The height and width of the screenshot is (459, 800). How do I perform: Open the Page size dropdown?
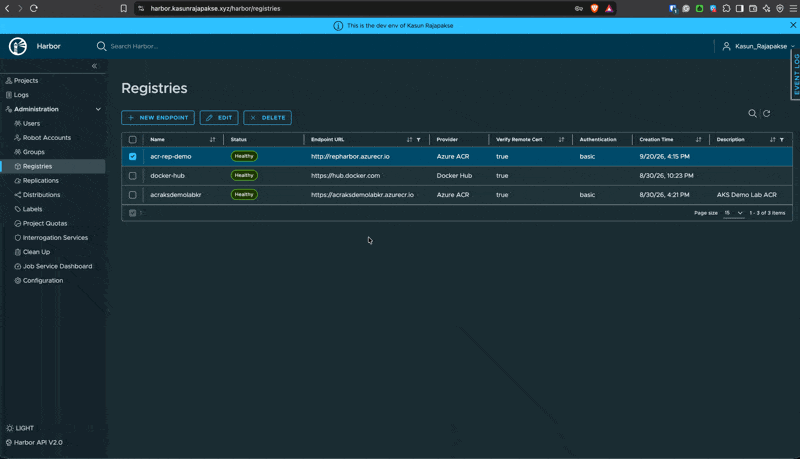(734, 213)
